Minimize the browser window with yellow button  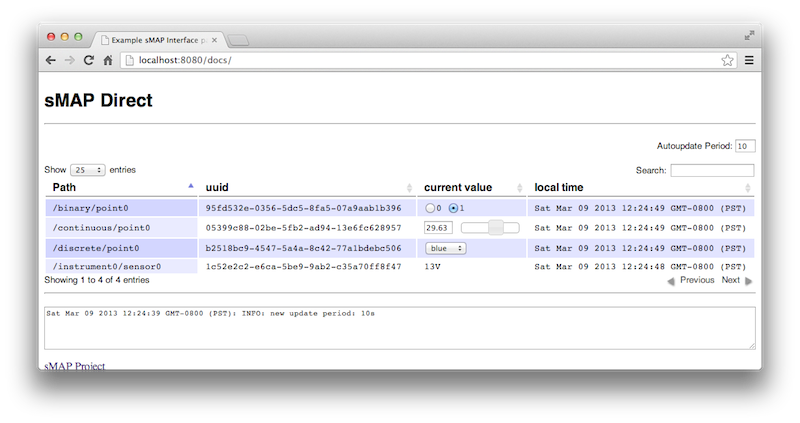click(x=64, y=37)
